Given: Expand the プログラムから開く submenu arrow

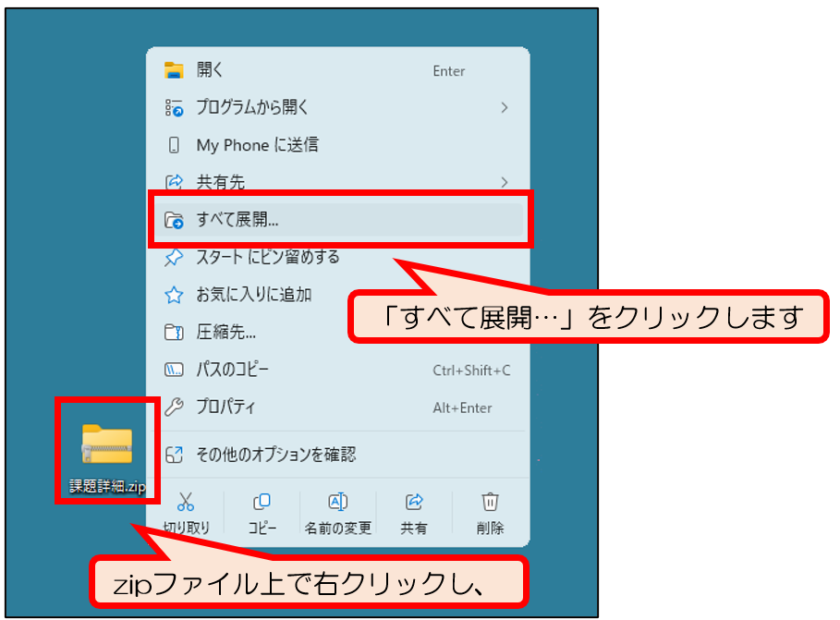Looking at the screenshot, I should [505, 107].
